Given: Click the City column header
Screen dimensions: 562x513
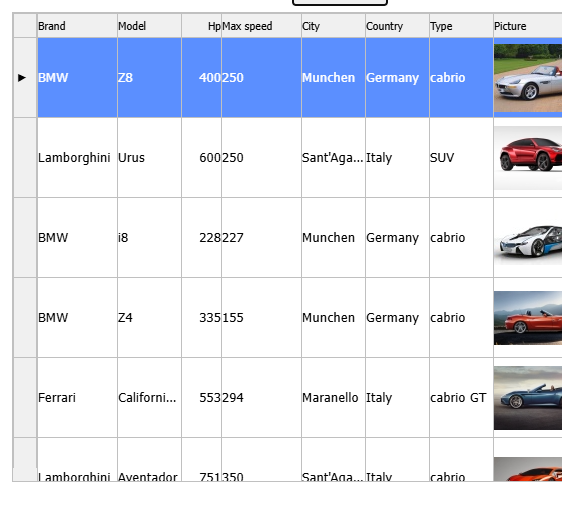Looking at the screenshot, I should [333, 26].
